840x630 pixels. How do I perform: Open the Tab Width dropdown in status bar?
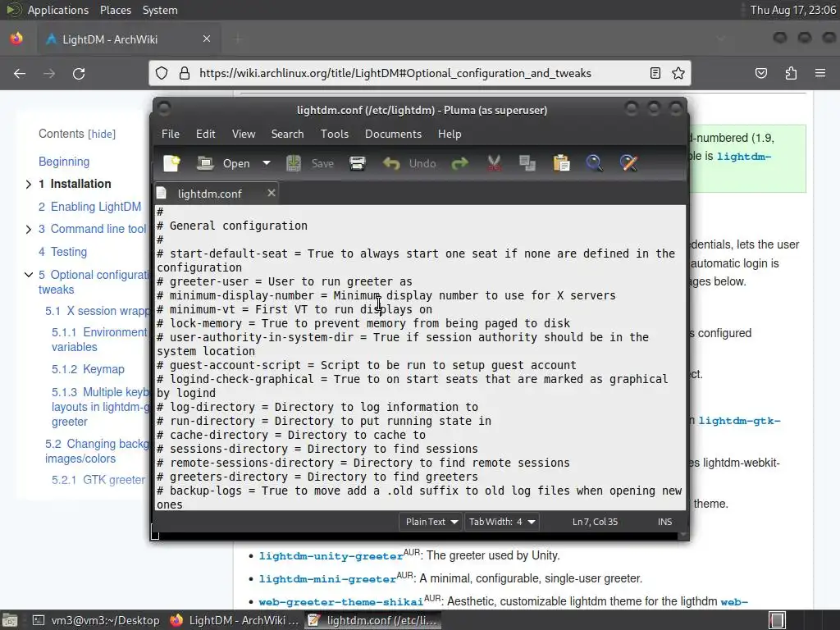coord(501,521)
